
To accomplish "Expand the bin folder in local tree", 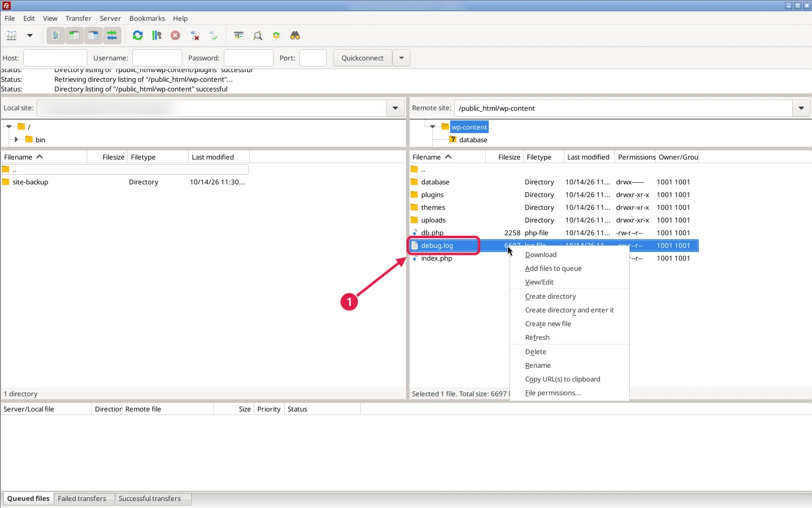I will 16,139.
